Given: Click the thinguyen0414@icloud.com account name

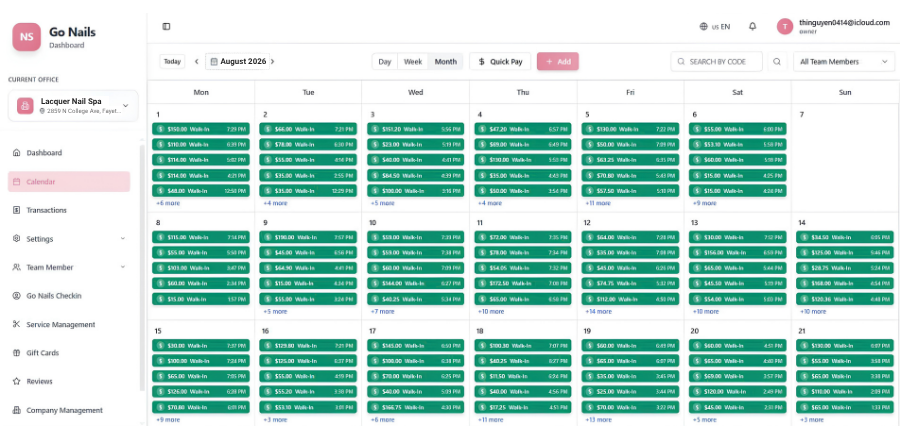Looking at the screenshot, I should pyautogui.click(x=844, y=22).
